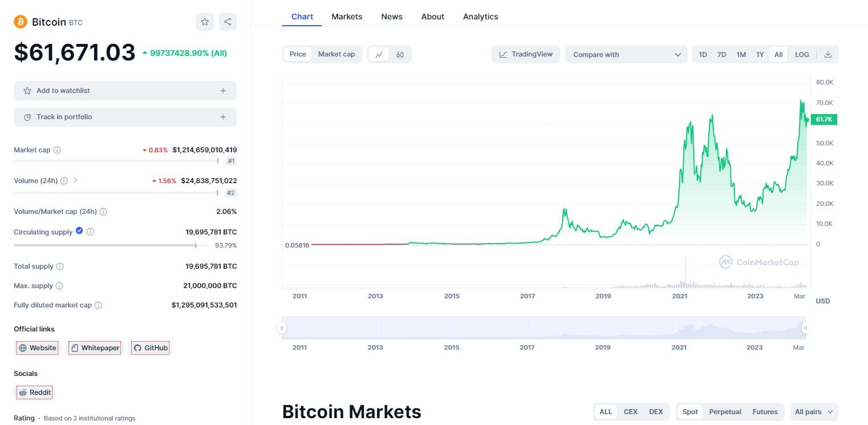Click Circulating supply verified badge
868x425 pixels.
coord(79,231)
